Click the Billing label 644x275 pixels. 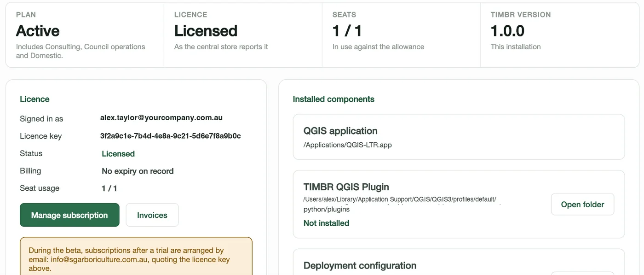coord(30,171)
